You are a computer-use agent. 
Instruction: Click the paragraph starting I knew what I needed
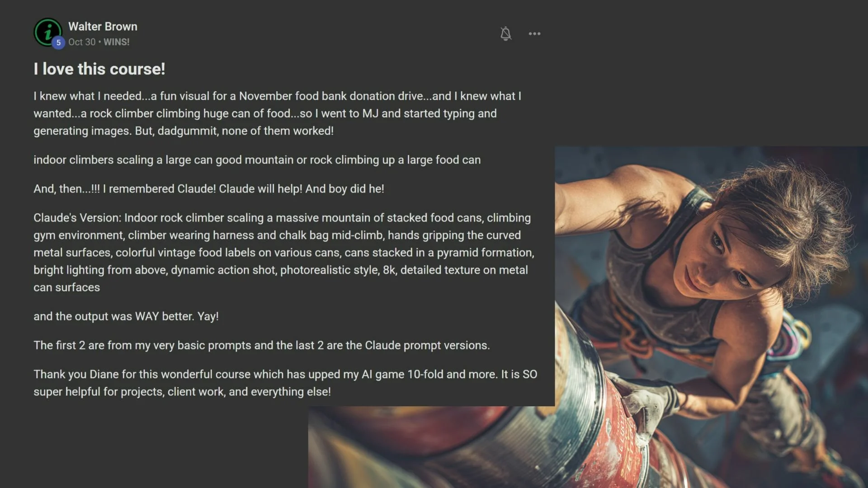click(278, 113)
